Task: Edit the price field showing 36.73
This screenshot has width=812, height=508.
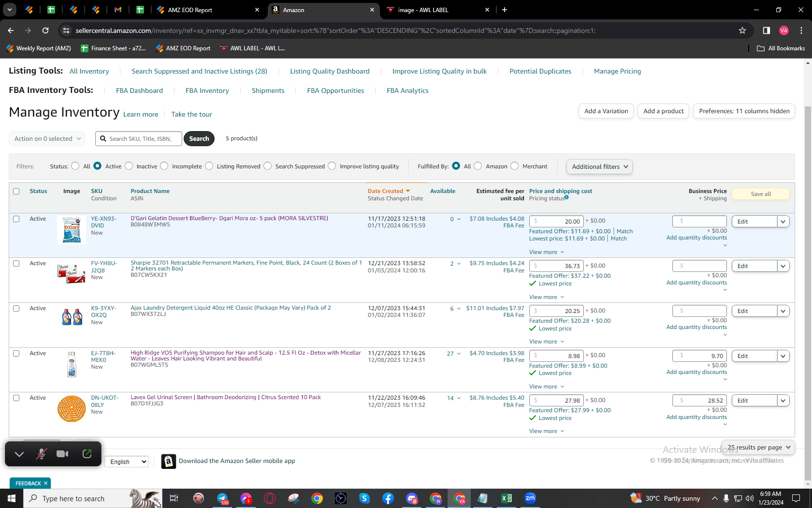Action: tap(556, 266)
